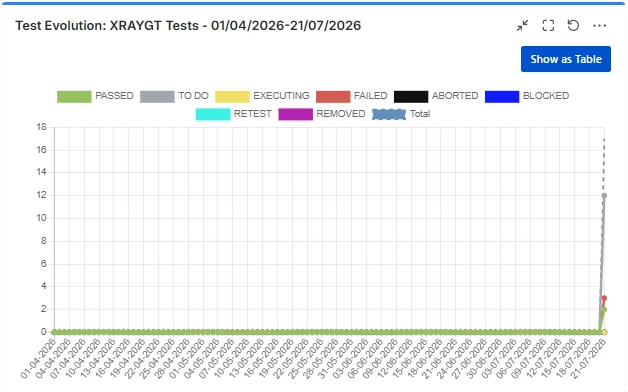Minimize the Test Evolution gadget
Screen dimensions: 628x392
pyautogui.click(x=522, y=26)
